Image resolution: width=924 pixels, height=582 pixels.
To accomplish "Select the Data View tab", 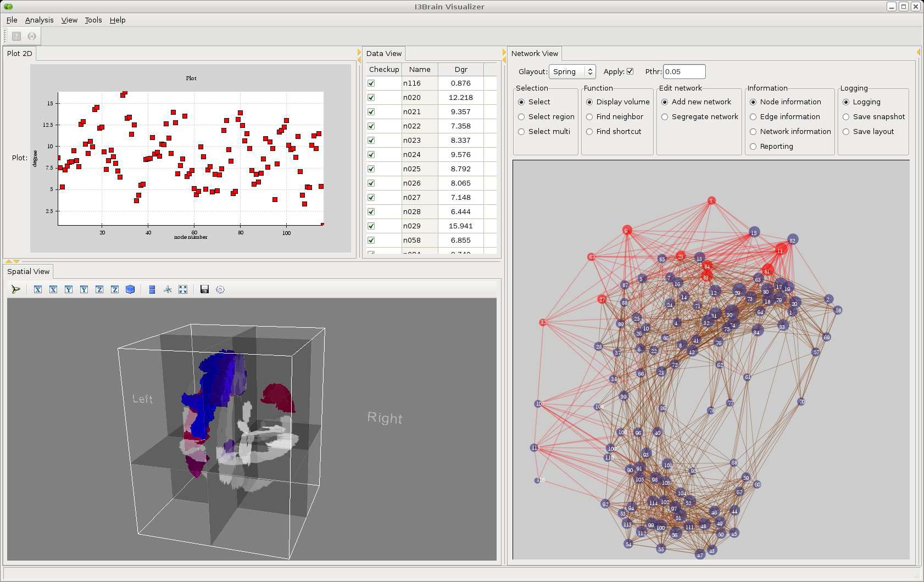I will (x=384, y=53).
